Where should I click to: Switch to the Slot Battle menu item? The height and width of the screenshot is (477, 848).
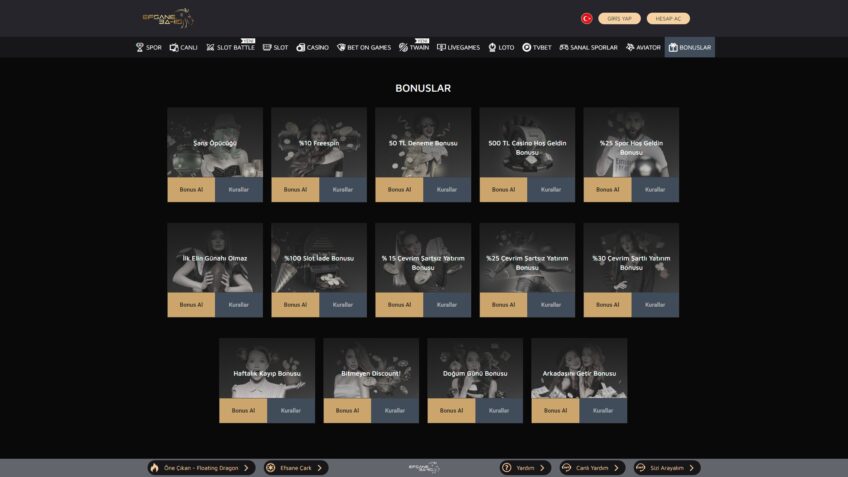click(x=230, y=47)
